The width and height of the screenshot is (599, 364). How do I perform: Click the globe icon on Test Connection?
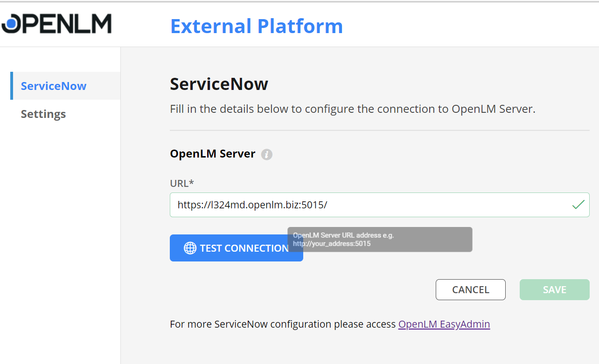(190, 248)
